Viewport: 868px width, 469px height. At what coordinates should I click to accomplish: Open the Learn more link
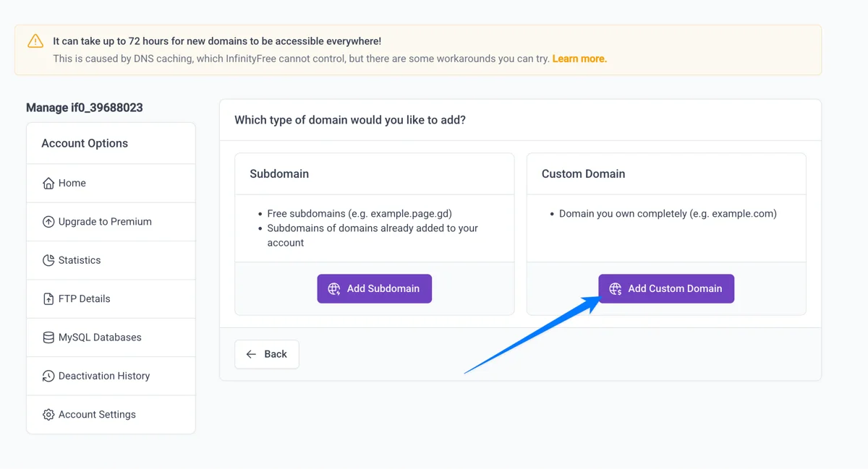tap(579, 59)
